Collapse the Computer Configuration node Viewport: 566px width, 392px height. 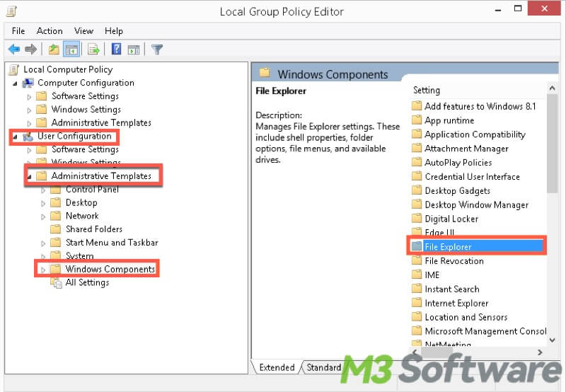pyautogui.click(x=15, y=83)
